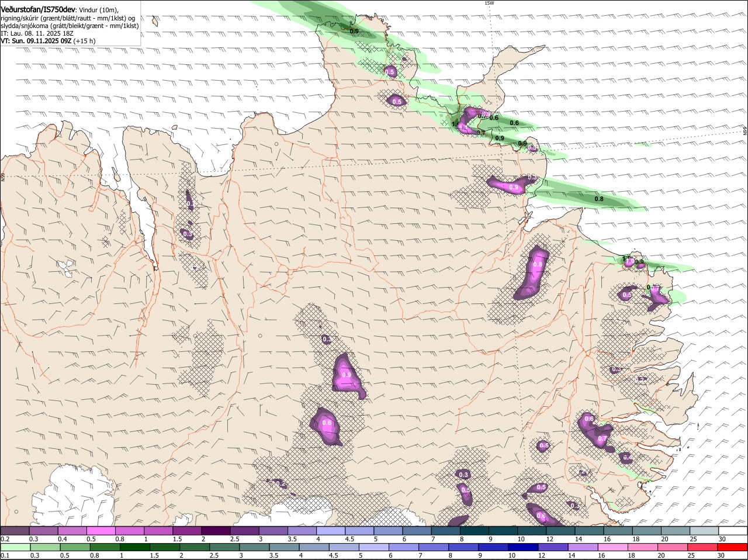Click the 'Vindur (10m)' caption text
The width and height of the screenshot is (748, 560).
point(98,10)
